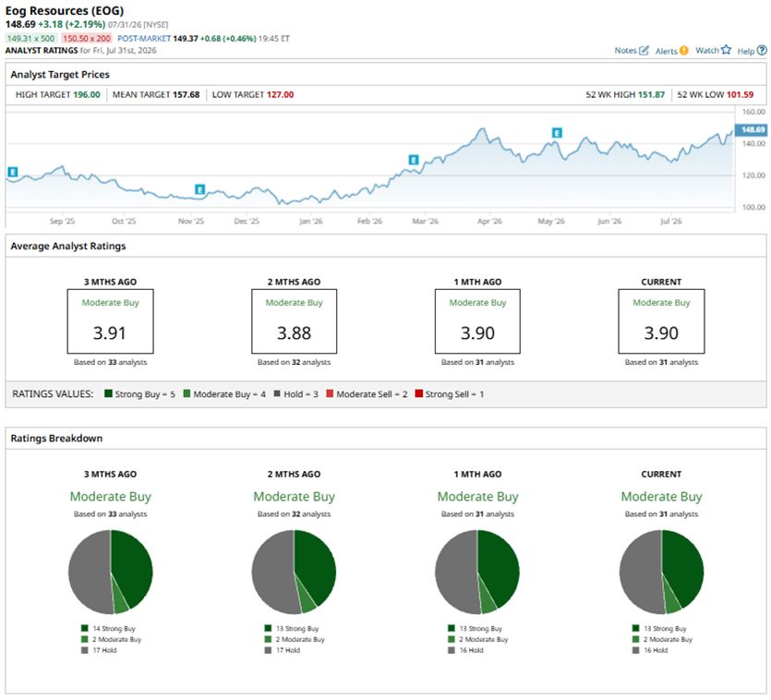This screenshot has height=700, width=771.
Task: Click the 3 MTHS AGO ratings pie chart
Action: click(110, 572)
